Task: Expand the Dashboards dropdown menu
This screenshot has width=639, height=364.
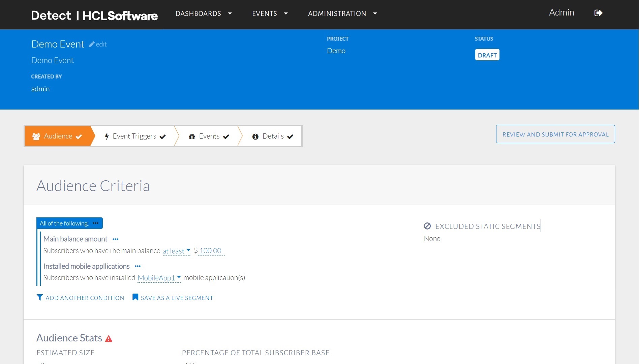Action: [203, 13]
